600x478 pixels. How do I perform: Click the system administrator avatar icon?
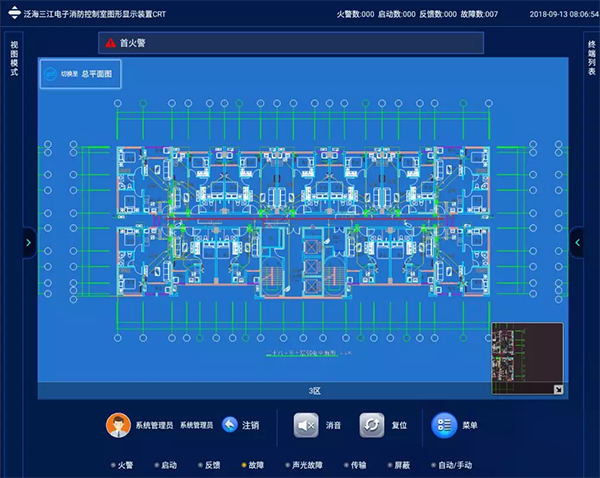click(118, 425)
